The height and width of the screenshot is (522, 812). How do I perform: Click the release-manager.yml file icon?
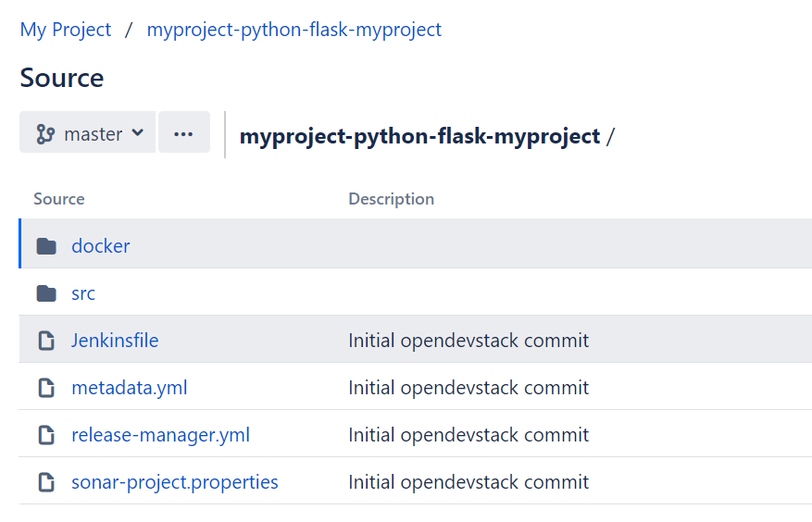coord(46,434)
